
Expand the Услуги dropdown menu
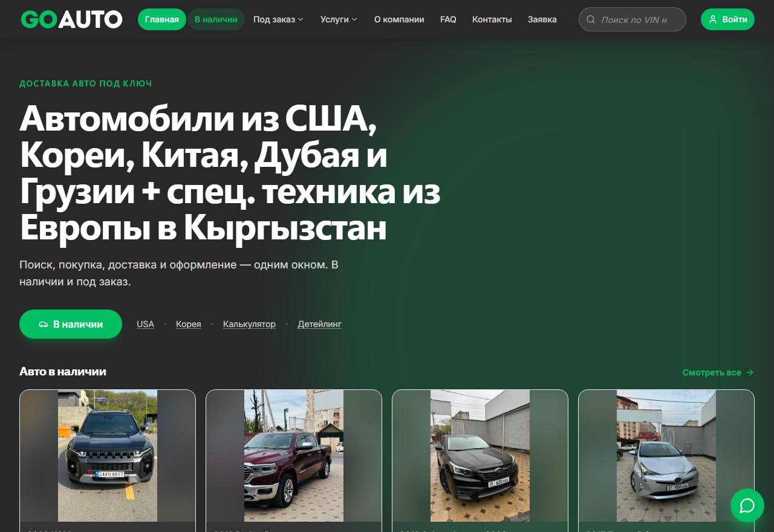click(x=339, y=19)
